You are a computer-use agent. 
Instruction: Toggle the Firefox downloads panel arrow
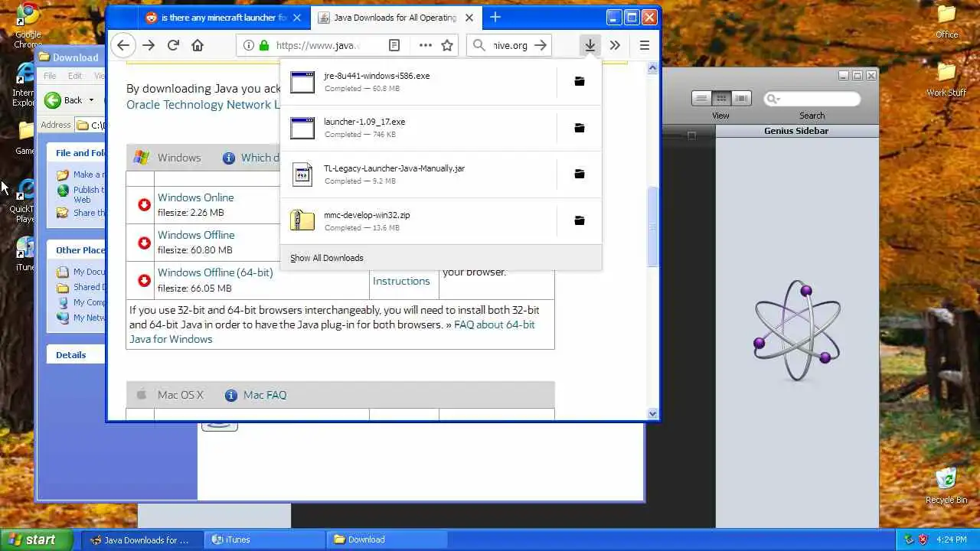pyautogui.click(x=590, y=45)
